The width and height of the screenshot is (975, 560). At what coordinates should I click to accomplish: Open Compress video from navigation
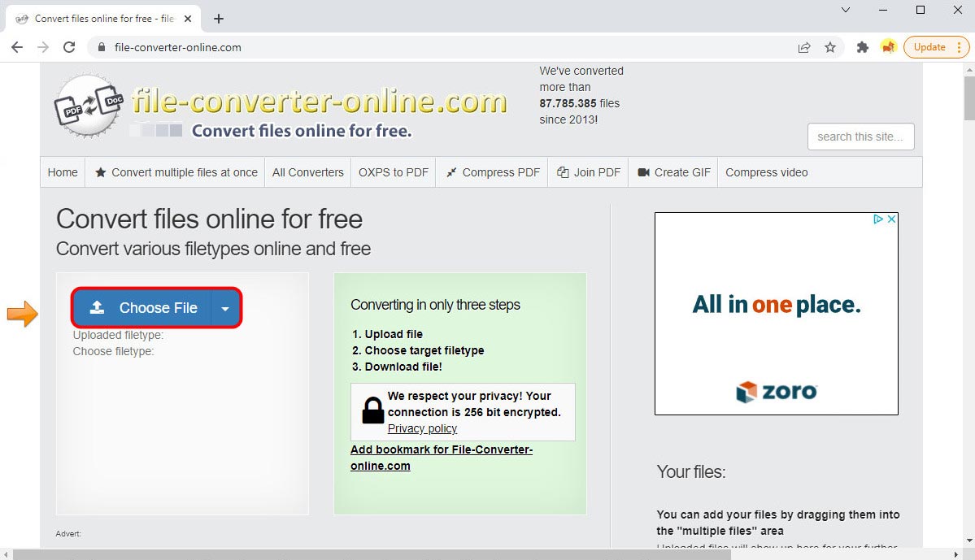[767, 172]
